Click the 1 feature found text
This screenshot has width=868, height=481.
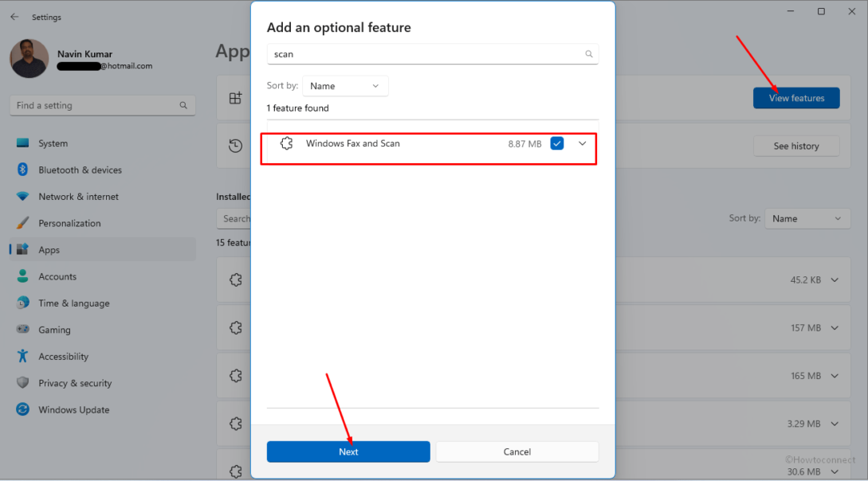[x=298, y=108]
